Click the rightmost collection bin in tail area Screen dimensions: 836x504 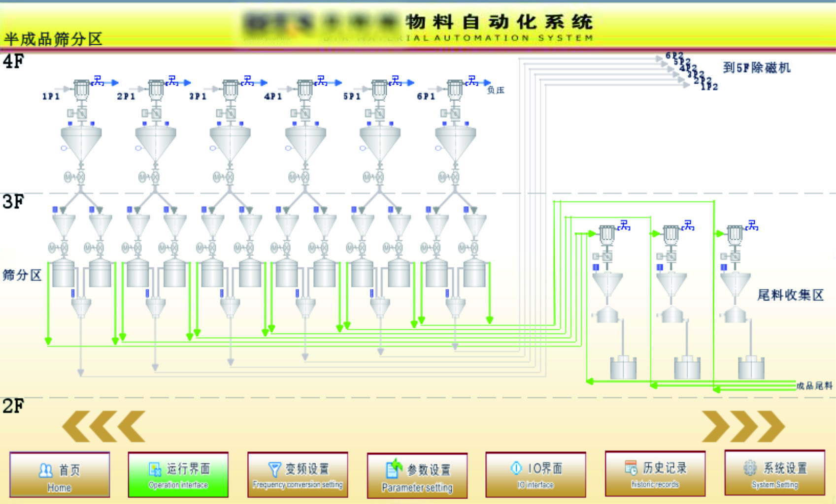(x=751, y=367)
